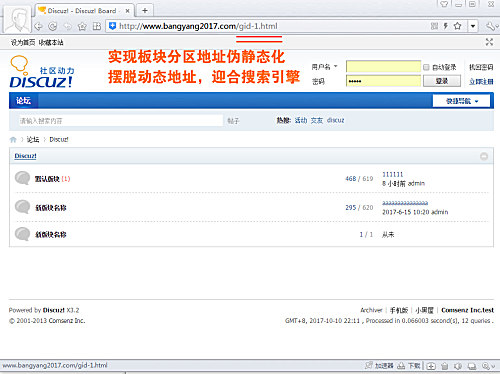Open 新版块名称 forum in the 1 / 1 row
500x374 pixels.
tap(51, 235)
